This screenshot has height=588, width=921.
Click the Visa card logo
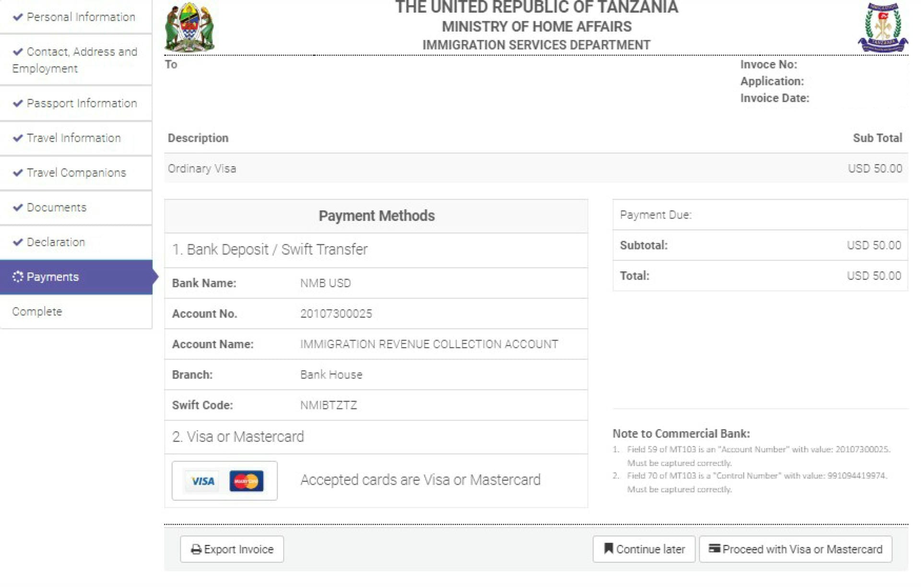202,481
